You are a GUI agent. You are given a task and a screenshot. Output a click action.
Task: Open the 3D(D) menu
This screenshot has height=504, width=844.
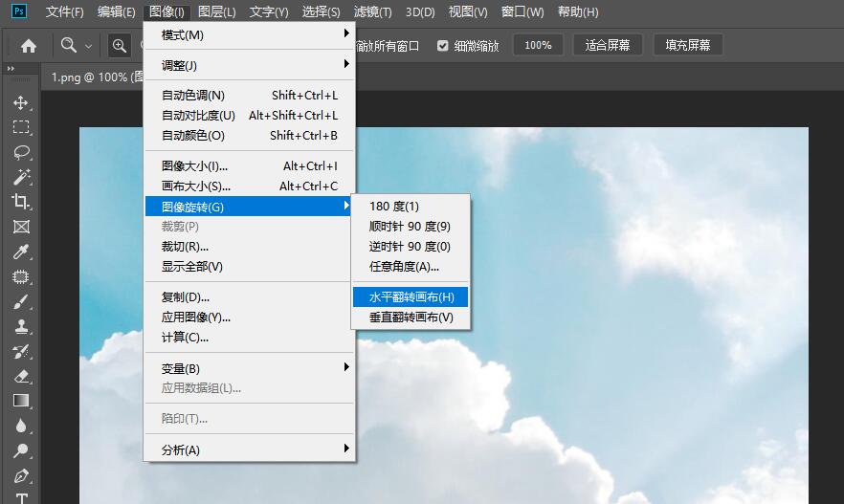coord(420,11)
